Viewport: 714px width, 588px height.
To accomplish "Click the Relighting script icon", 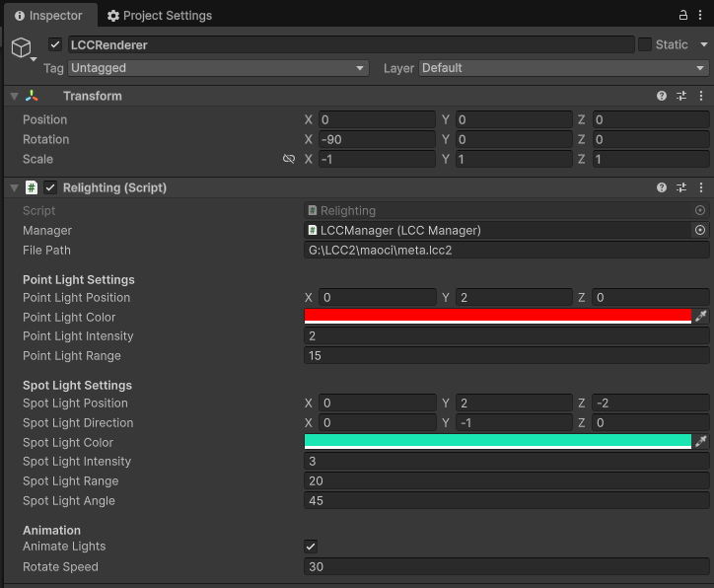I will 32,187.
